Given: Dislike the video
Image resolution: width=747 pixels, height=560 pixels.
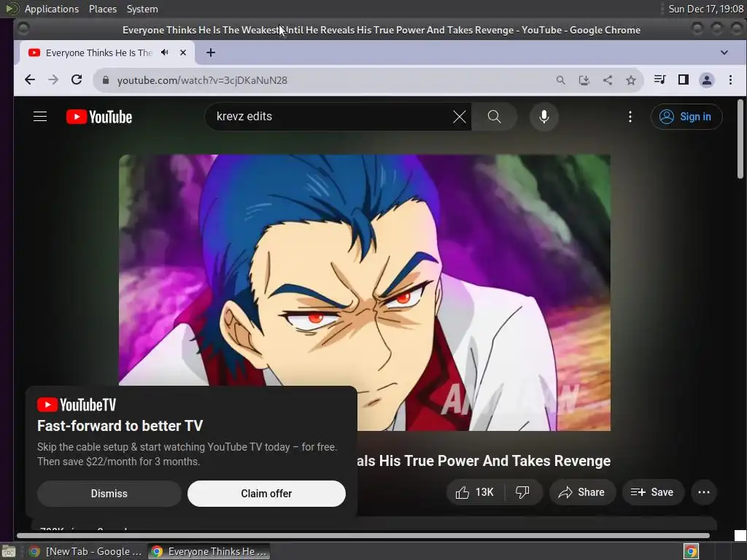Looking at the screenshot, I should 523,492.
